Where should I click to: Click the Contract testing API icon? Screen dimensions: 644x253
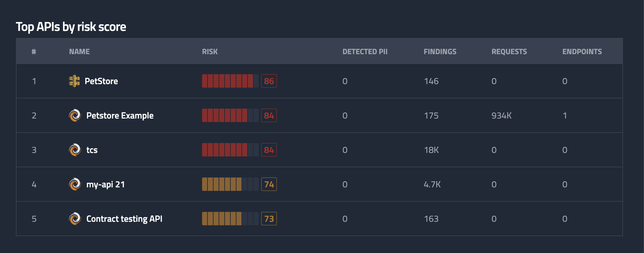click(x=75, y=219)
